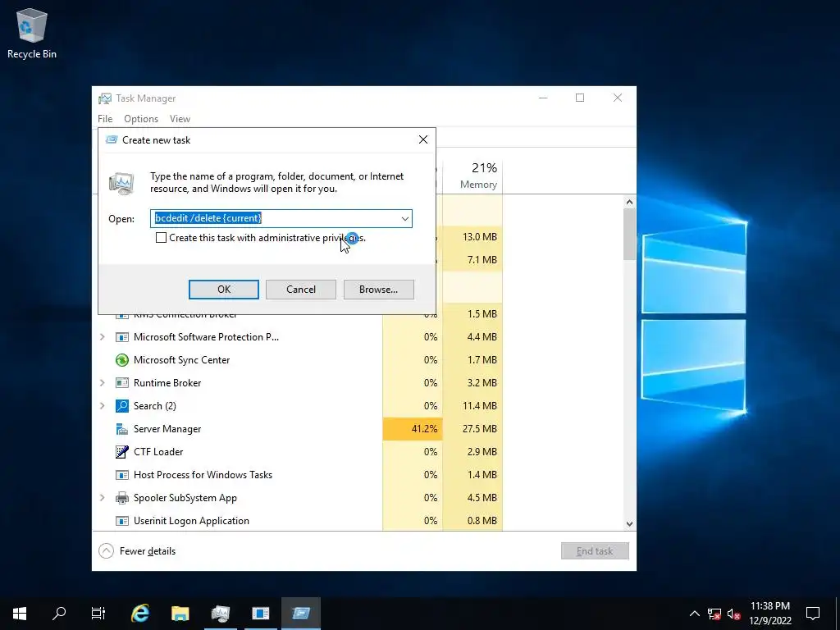Open the Windows Start menu
Viewport: 840px width, 630px height.
[20, 614]
